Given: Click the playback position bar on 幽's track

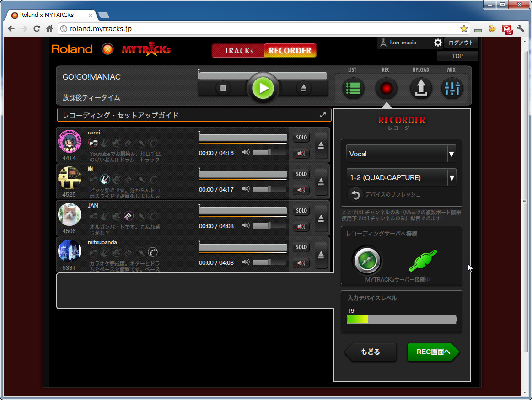Looking at the screenshot, I should [242, 174].
